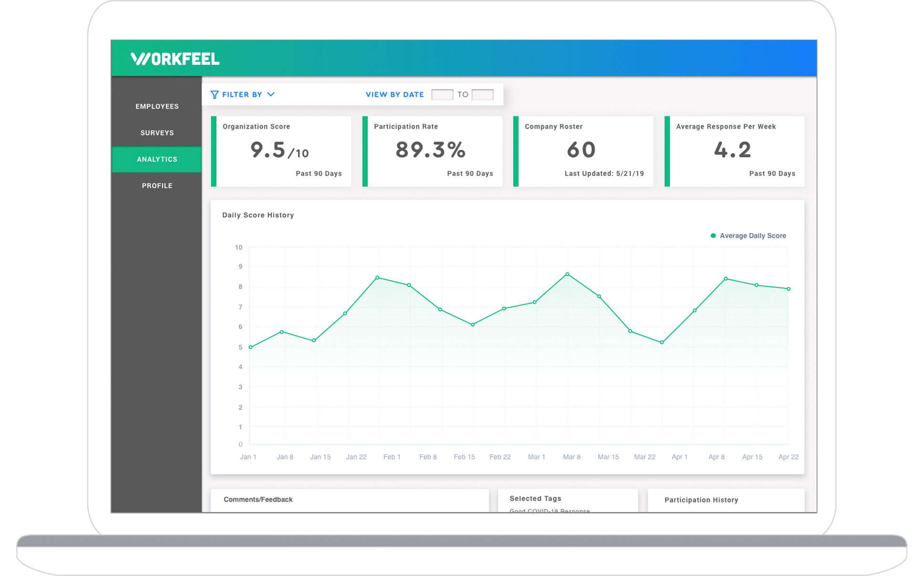Click the start date field

click(x=442, y=94)
